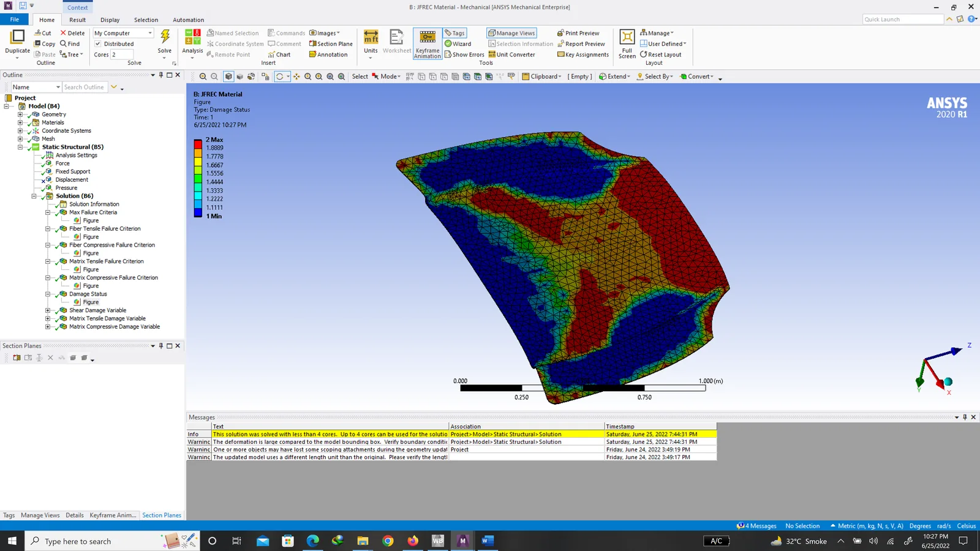
Task: Click 4 Messages in status bar
Action: click(x=756, y=526)
